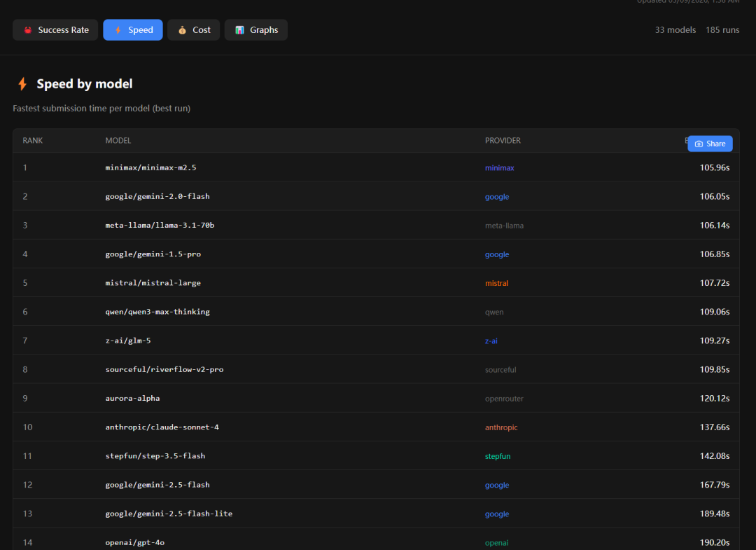Select model meta-llama/llama-3.1-70b

160,226
